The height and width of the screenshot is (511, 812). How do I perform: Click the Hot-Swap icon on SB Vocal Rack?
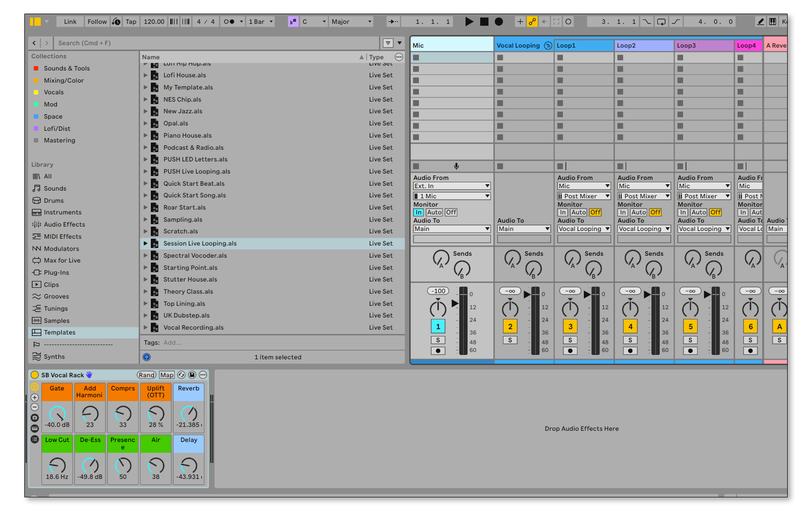[181, 375]
